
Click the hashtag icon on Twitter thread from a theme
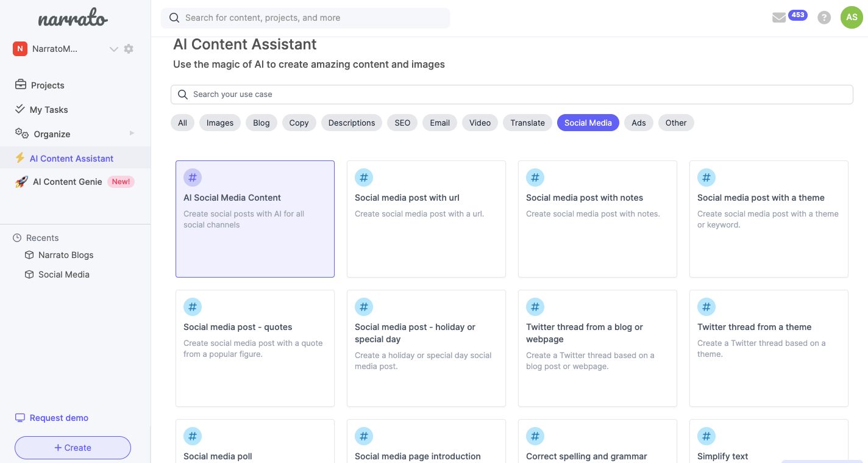coord(706,307)
